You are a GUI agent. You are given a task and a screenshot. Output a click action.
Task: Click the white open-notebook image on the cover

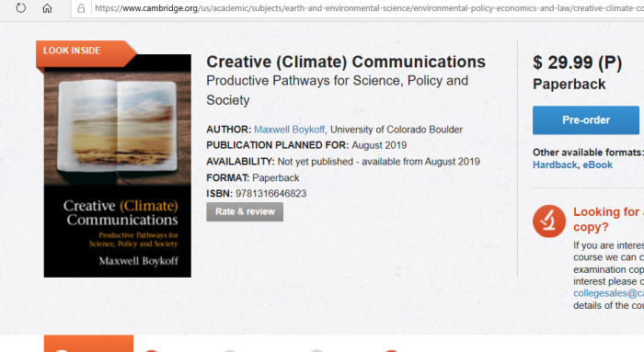[118, 126]
